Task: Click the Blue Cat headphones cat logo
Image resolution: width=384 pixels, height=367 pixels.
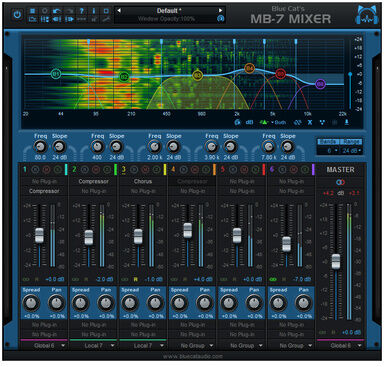Action: [367, 15]
